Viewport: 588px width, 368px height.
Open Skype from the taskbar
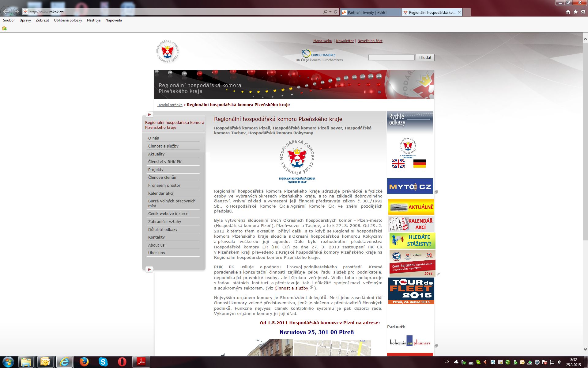pos(103,362)
